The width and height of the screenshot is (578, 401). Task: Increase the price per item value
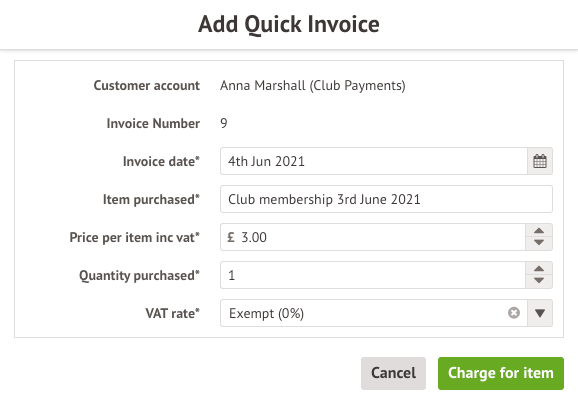539,231
